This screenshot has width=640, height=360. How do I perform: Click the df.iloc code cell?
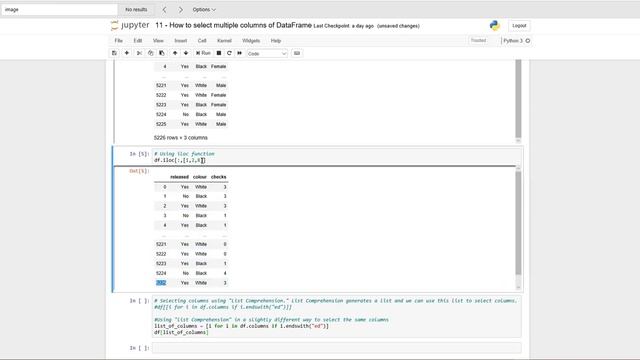[x=336, y=157]
